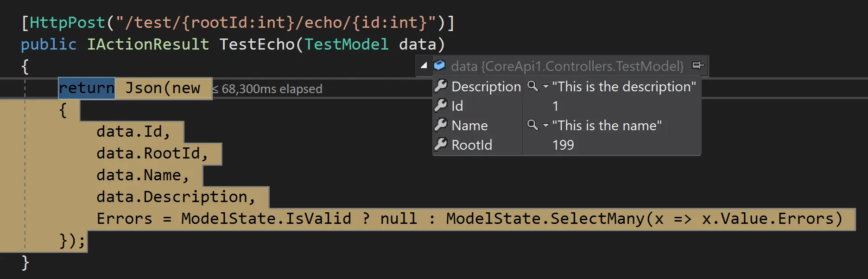Click the wrench icon beside Id

tap(441, 106)
